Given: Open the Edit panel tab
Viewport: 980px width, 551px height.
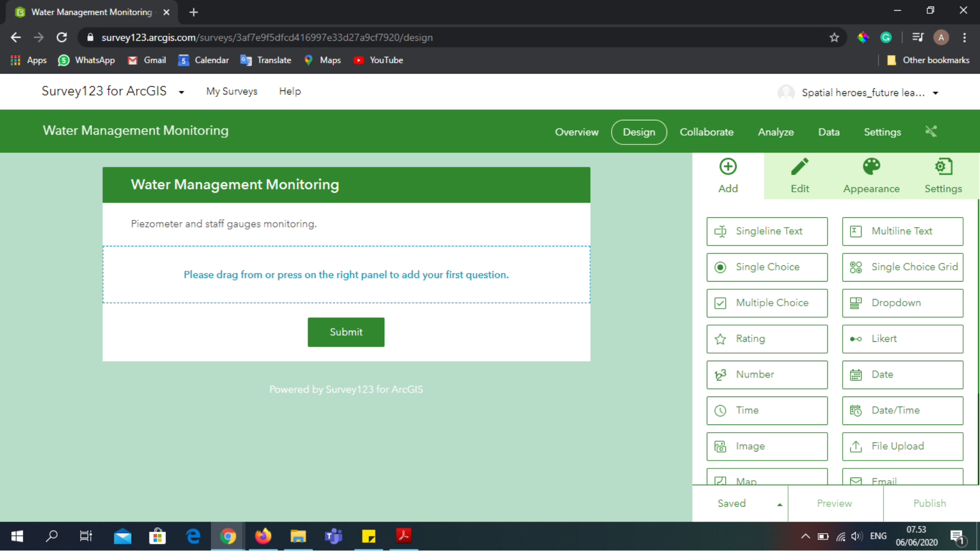Looking at the screenshot, I should pos(800,176).
